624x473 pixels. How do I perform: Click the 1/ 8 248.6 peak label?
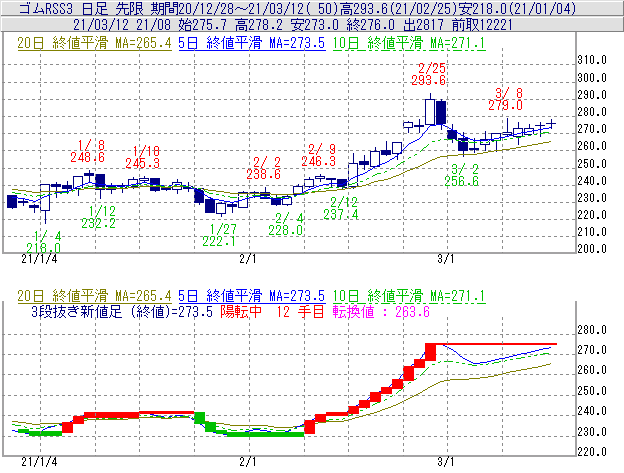[88, 151]
